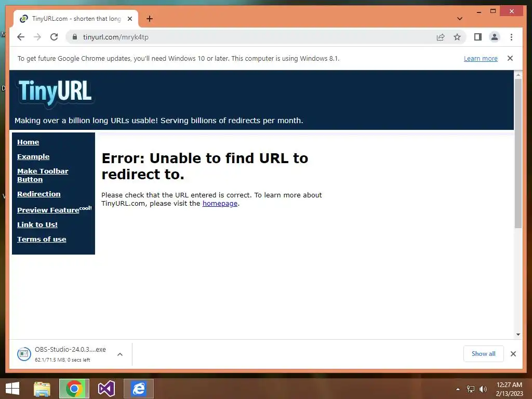Show hidden system tray icons
The height and width of the screenshot is (399, 532).
(458, 389)
